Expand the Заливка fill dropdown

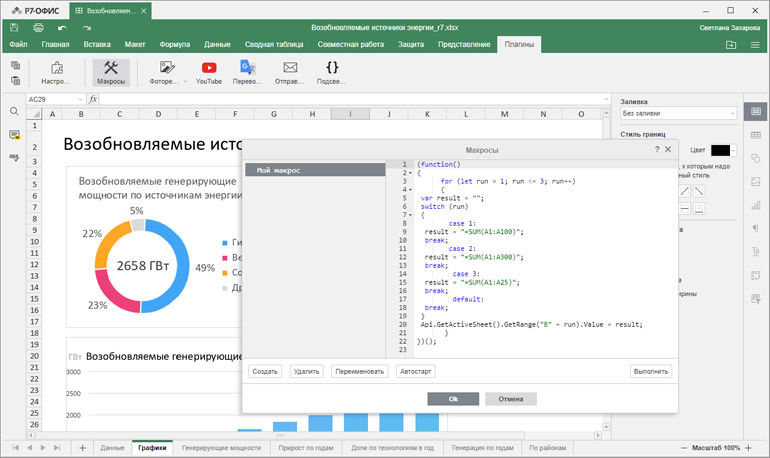(679, 114)
